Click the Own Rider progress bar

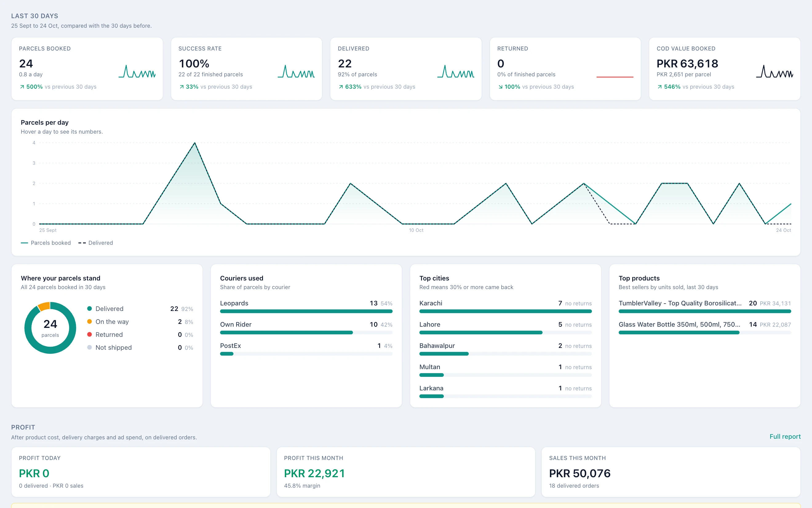306,333
